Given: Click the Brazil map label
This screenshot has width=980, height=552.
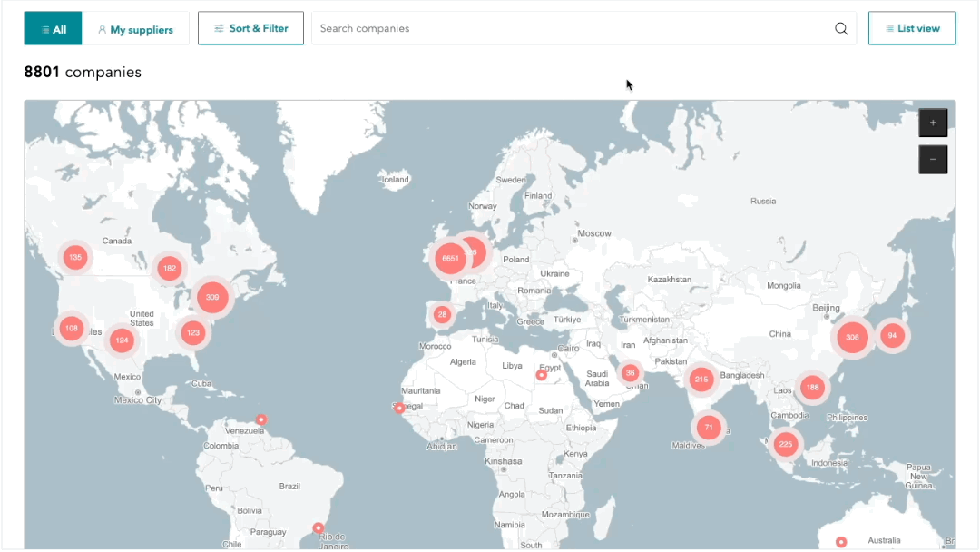Looking at the screenshot, I should point(289,487).
